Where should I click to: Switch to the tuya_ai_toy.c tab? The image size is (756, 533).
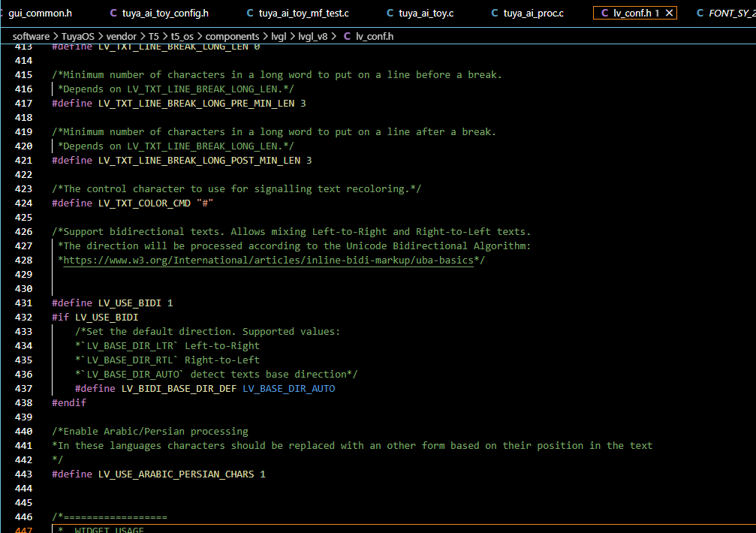point(426,14)
